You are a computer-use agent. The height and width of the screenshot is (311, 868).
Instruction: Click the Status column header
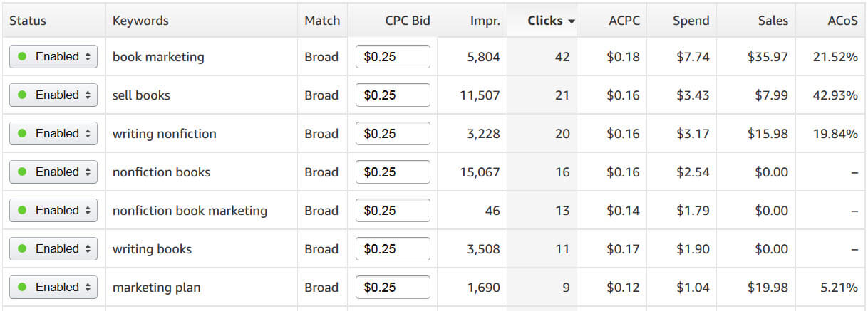[28, 21]
